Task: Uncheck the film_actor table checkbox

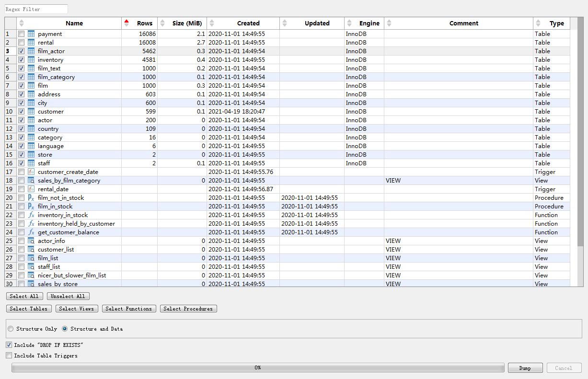Action: click(x=21, y=51)
